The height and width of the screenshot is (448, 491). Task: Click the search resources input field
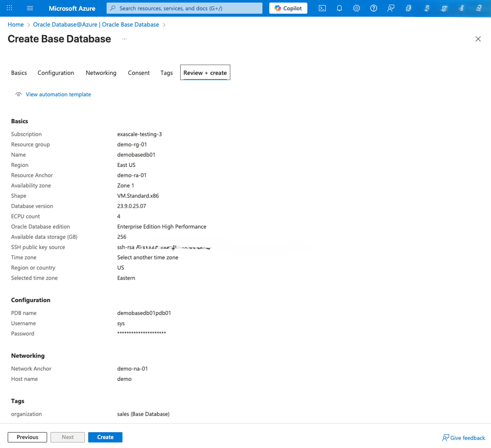[184, 8]
